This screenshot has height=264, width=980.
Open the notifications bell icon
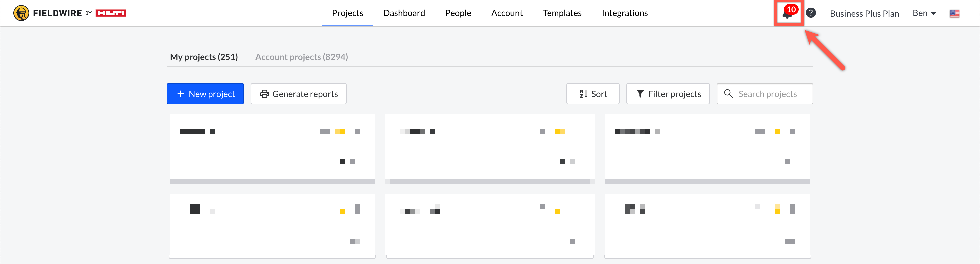[x=787, y=14]
